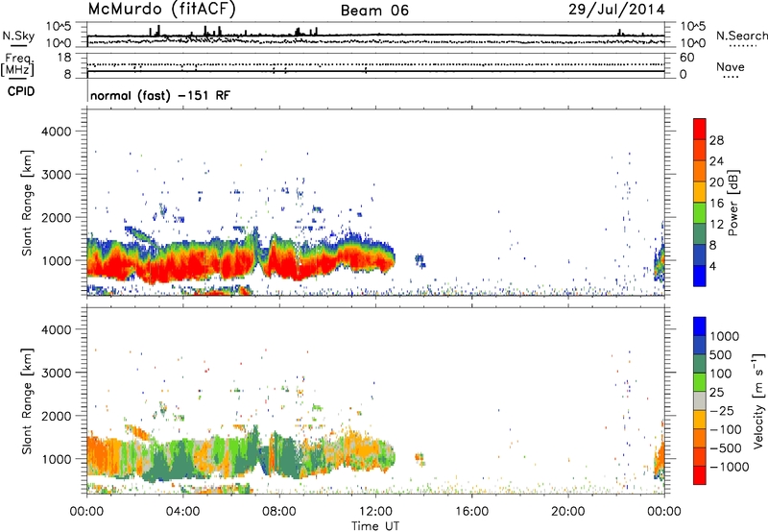Click the gray -25 to 25 Velocity colorbar segment
The height and width of the screenshot is (532, 768).
click(700, 400)
